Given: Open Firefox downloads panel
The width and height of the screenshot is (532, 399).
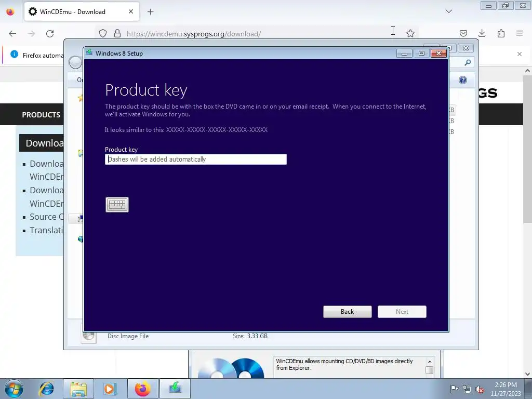Looking at the screenshot, I should click(482, 33).
